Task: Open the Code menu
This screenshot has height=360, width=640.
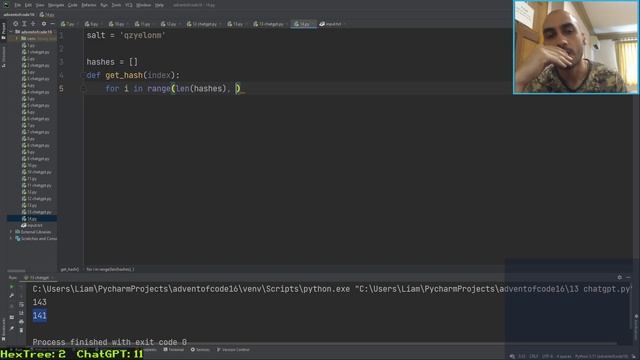Action: click(x=72, y=5)
